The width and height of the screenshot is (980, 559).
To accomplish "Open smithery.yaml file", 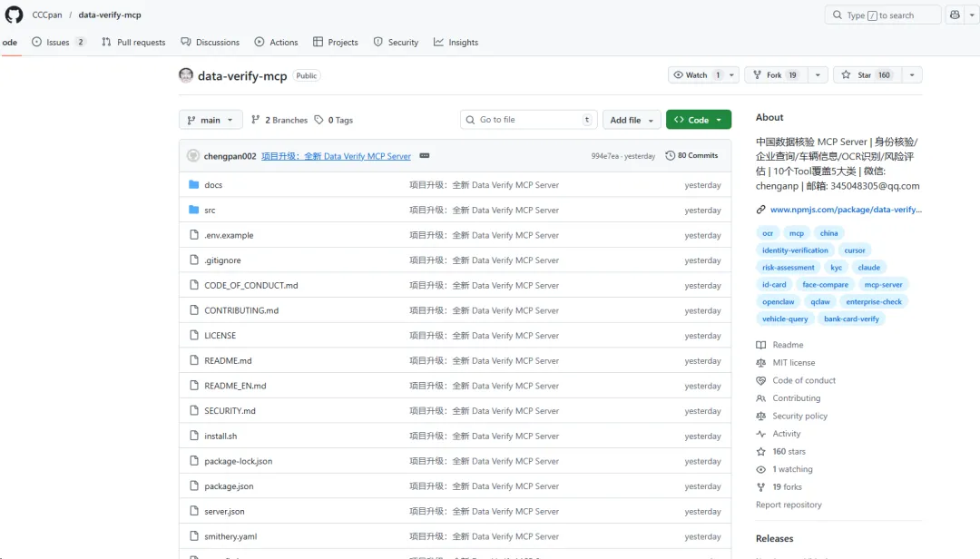I will coord(230,536).
